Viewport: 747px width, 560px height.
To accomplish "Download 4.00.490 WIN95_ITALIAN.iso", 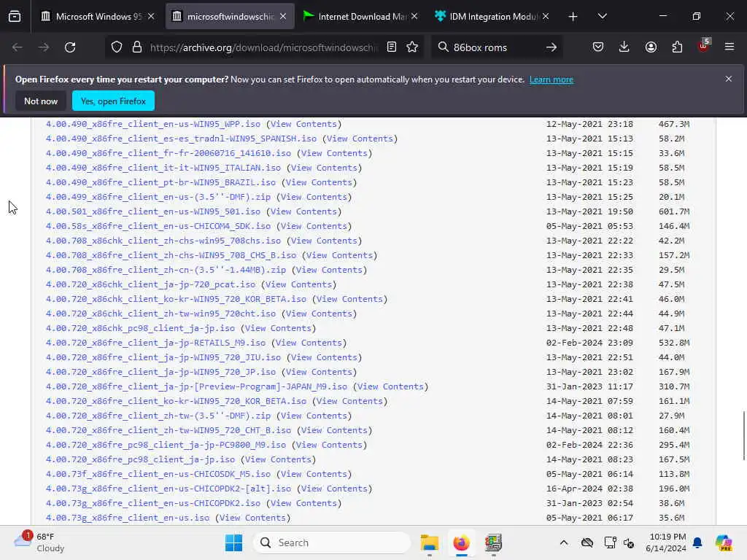I will pyautogui.click(x=163, y=168).
